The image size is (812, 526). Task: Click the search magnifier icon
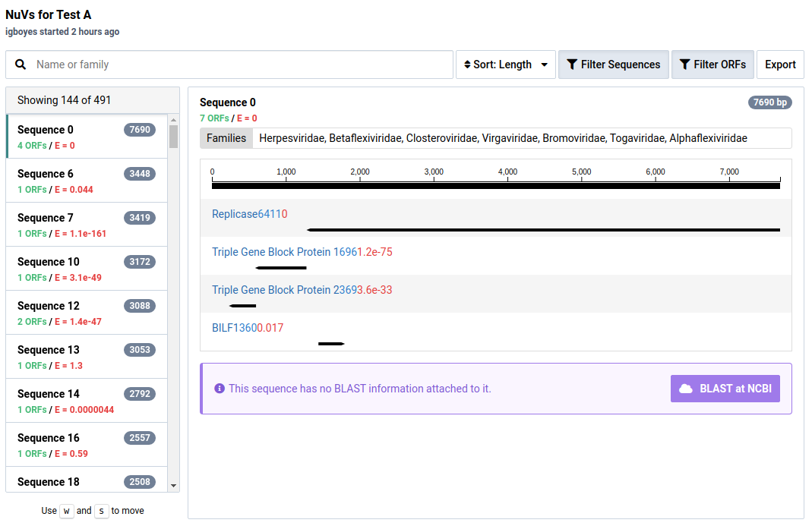21,65
